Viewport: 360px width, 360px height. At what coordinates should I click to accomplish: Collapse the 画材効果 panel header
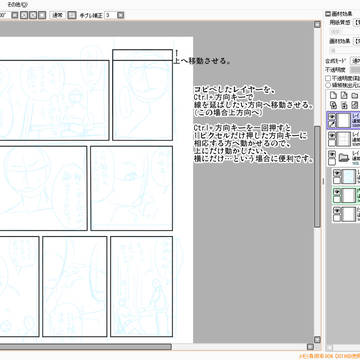coord(328,14)
